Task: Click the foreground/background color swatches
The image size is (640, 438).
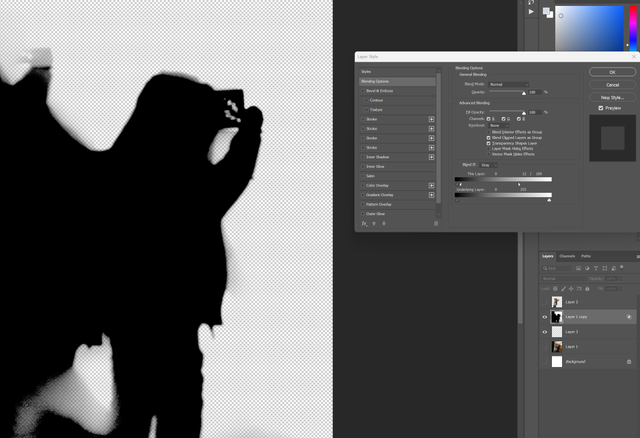Action: 548,13
